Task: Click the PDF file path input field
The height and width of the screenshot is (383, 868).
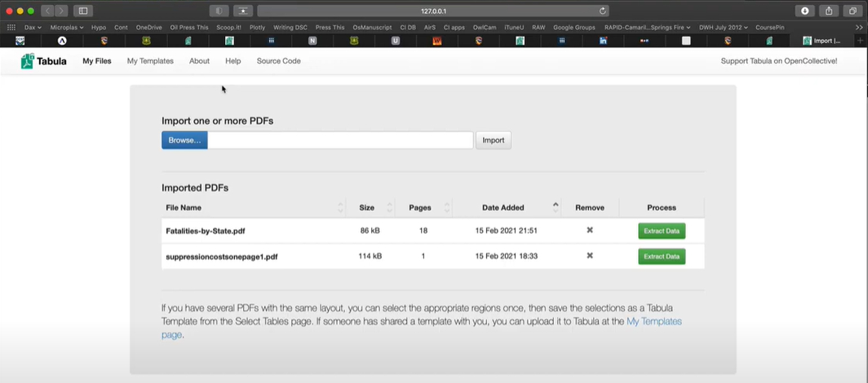Action: click(340, 140)
